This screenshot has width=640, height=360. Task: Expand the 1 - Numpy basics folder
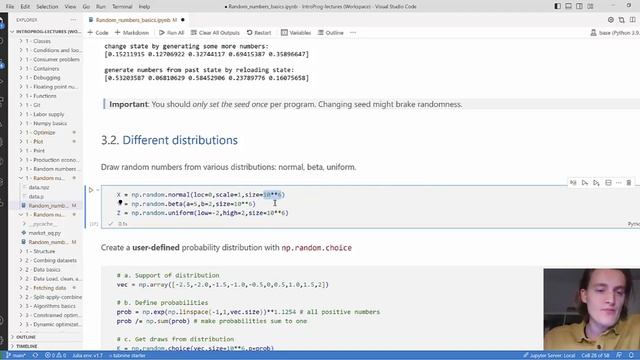[x=46, y=123]
